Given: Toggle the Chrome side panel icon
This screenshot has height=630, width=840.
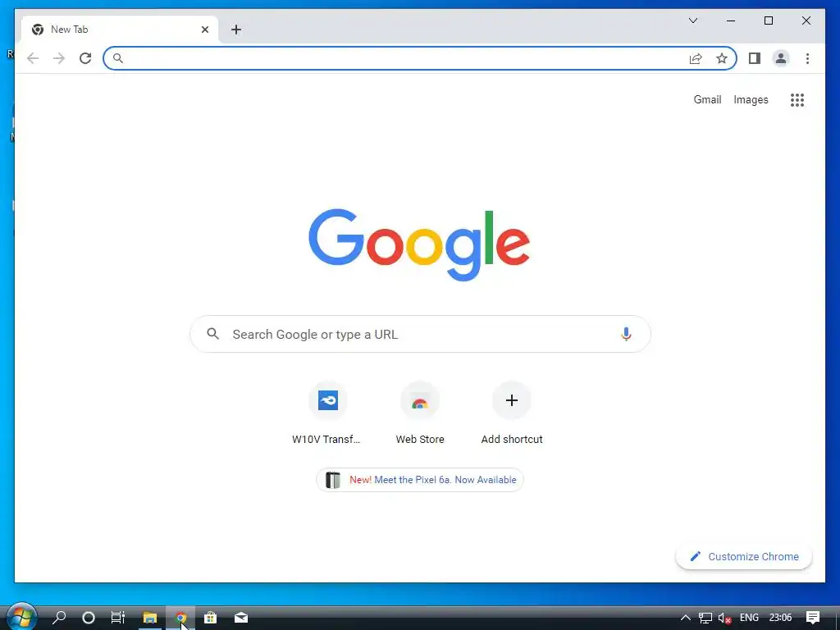Looking at the screenshot, I should [x=755, y=58].
